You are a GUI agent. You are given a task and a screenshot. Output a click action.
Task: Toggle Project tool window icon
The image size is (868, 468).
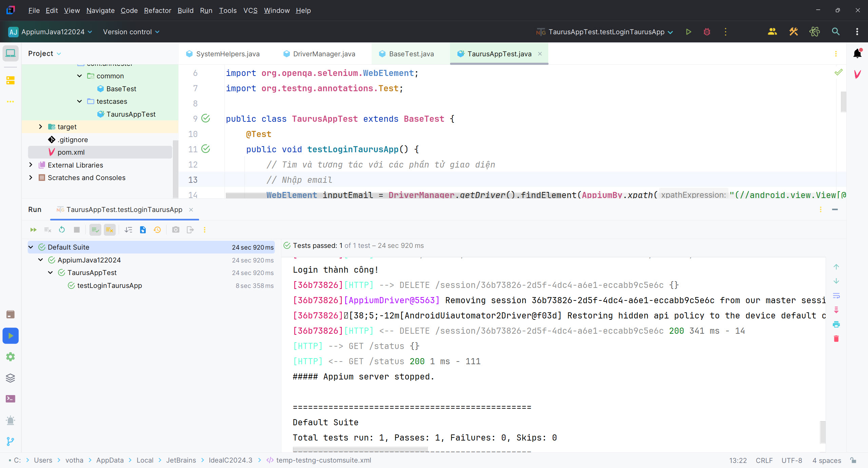pos(11,54)
